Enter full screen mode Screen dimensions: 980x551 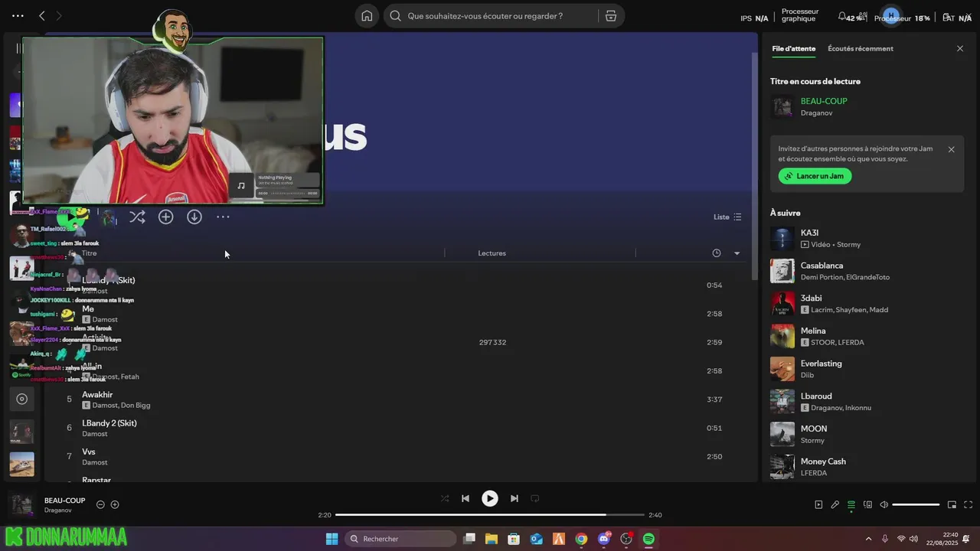pyautogui.click(x=969, y=505)
